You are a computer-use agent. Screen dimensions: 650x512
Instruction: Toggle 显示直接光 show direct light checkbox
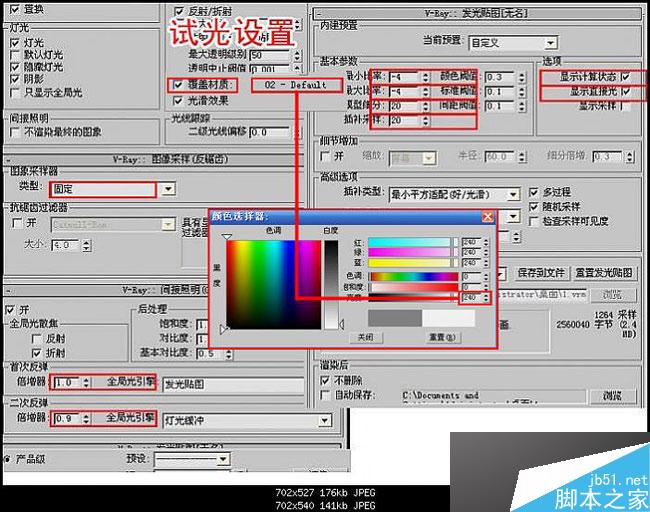click(x=625, y=92)
